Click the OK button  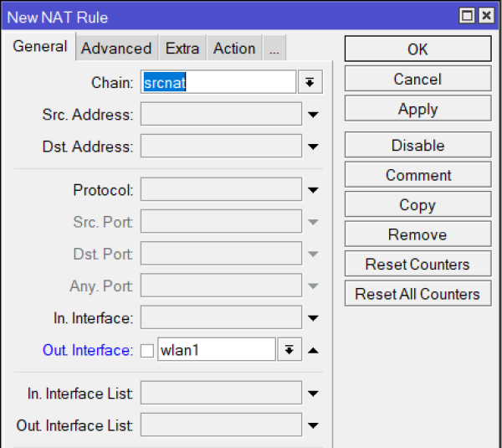[x=417, y=49]
